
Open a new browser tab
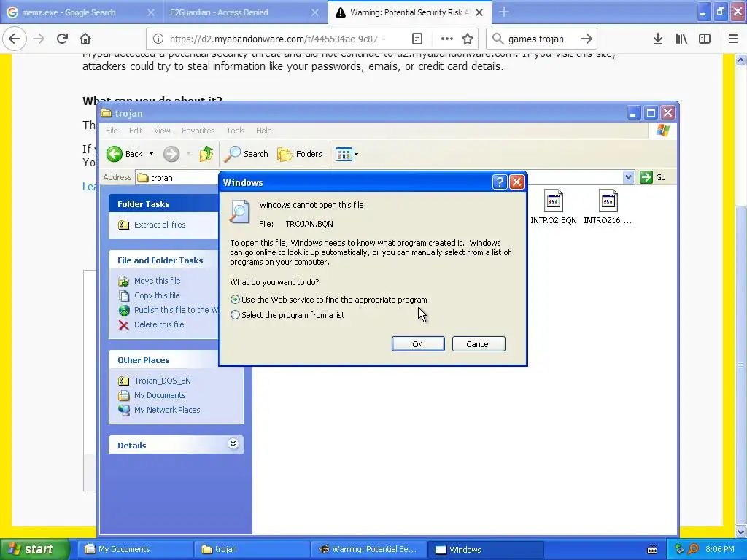coord(504,12)
